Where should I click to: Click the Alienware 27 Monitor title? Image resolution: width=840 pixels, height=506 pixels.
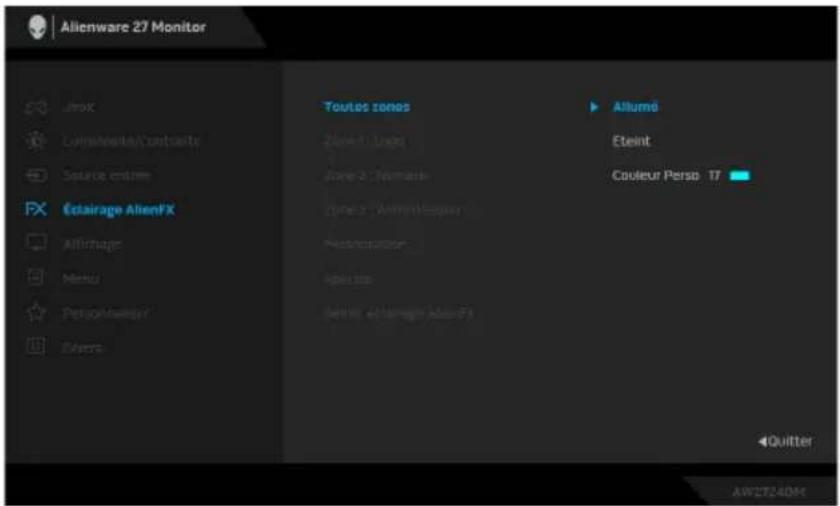coord(133,27)
